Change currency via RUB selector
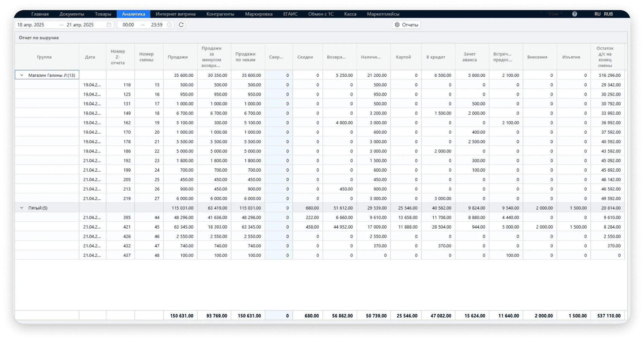 [608, 14]
